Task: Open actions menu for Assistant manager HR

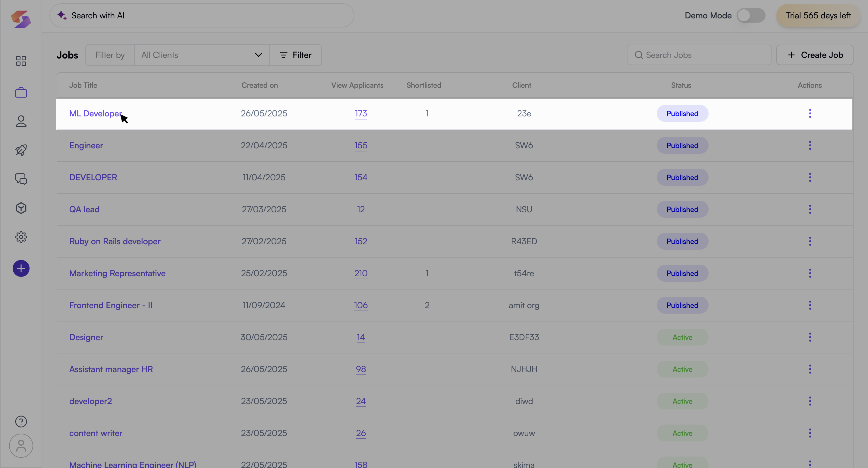Action: pyautogui.click(x=810, y=369)
